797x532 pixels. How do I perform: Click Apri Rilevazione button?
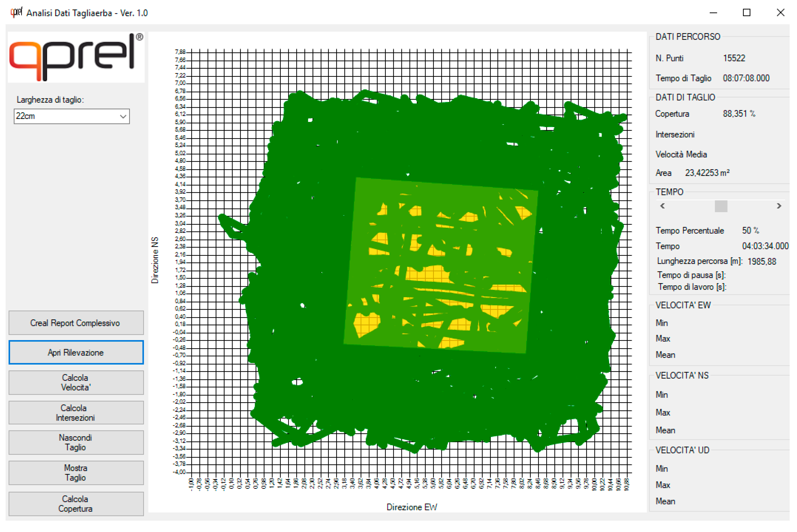click(x=76, y=353)
